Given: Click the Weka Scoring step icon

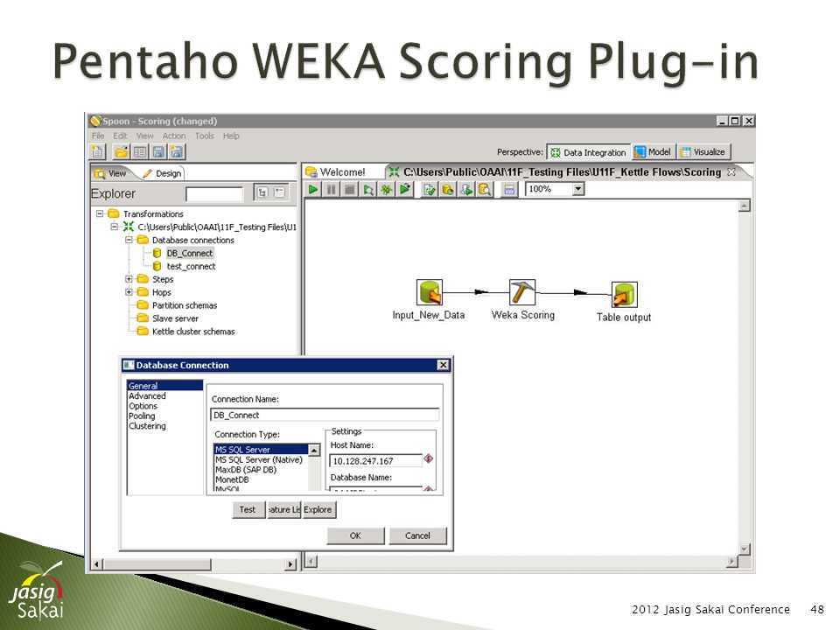Looking at the screenshot, I should 521,292.
